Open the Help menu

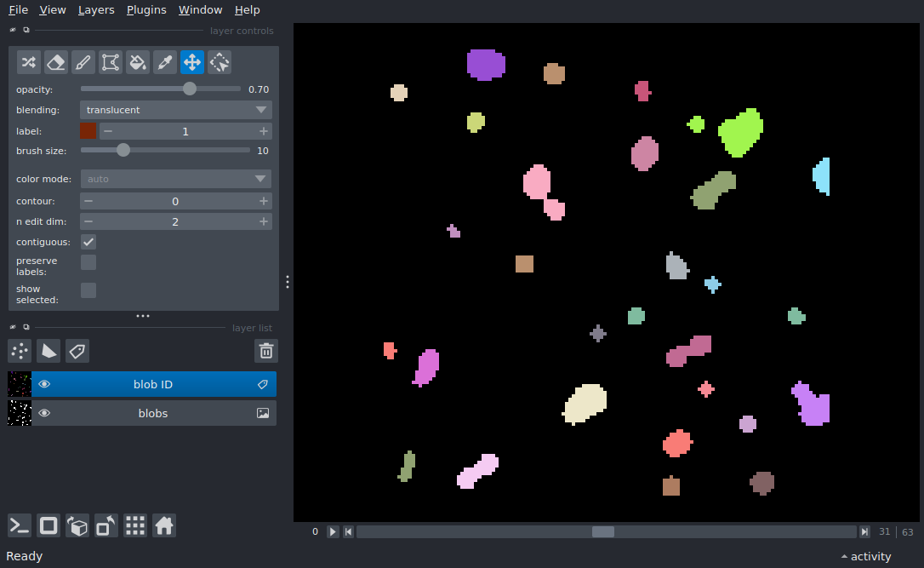[247, 10]
